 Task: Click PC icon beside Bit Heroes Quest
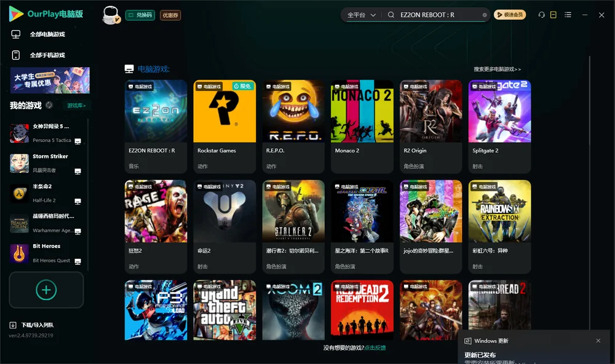77,262
